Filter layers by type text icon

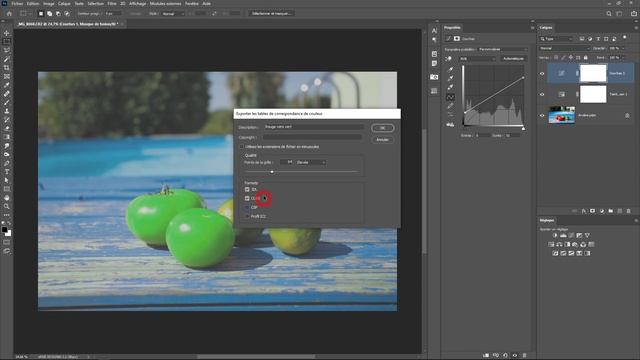[598, 39]
